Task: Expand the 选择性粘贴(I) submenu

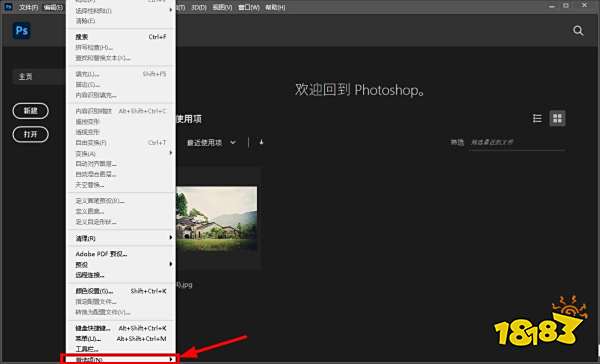Action: pos(121,11)
